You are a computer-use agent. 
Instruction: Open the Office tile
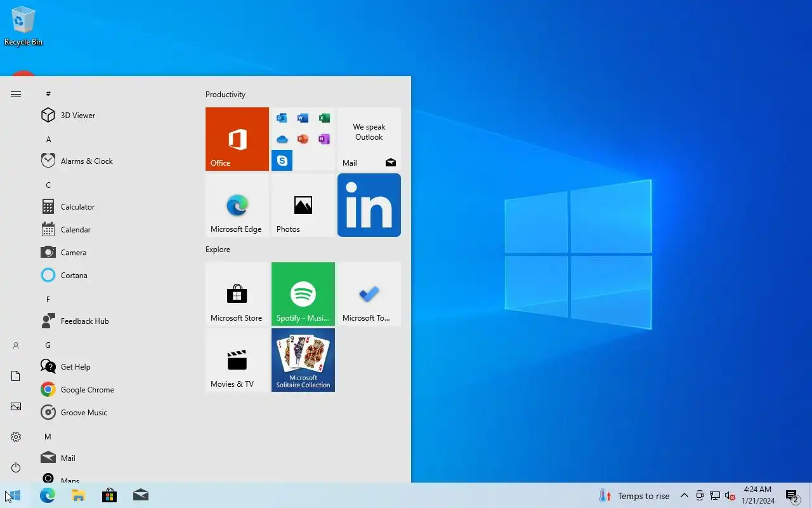pyautogui.click(x=237, y=139)
